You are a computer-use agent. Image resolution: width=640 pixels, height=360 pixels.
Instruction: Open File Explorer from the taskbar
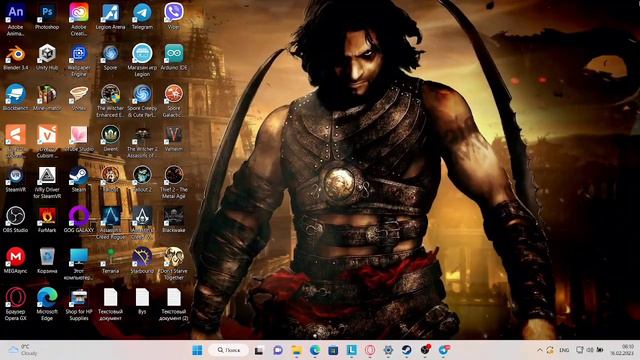297,350
